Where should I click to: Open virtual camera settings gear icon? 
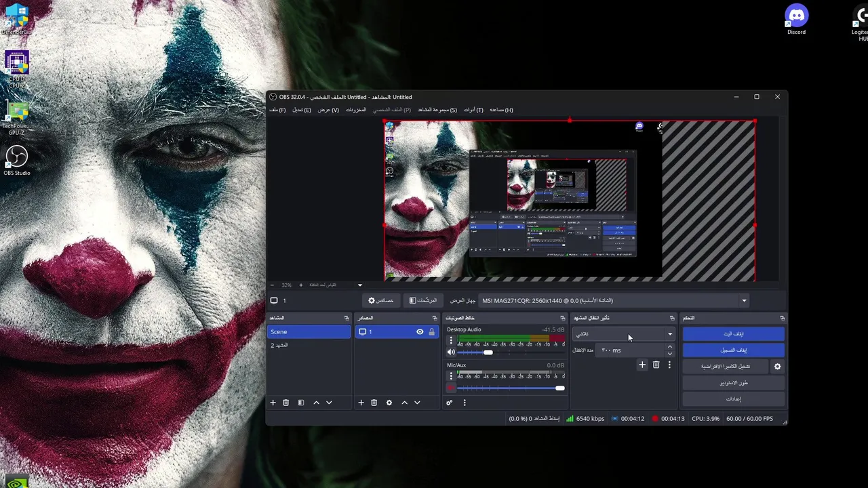(778, 367)
